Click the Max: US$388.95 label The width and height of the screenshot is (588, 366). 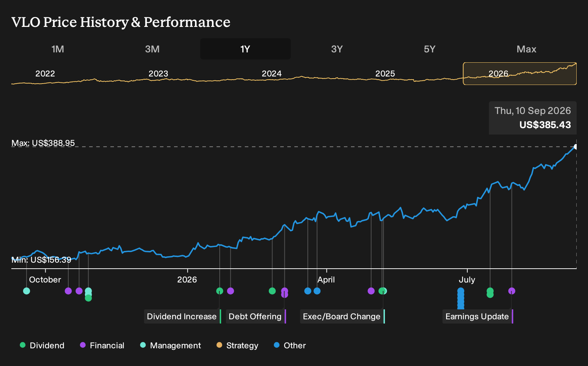click(43, 143)
